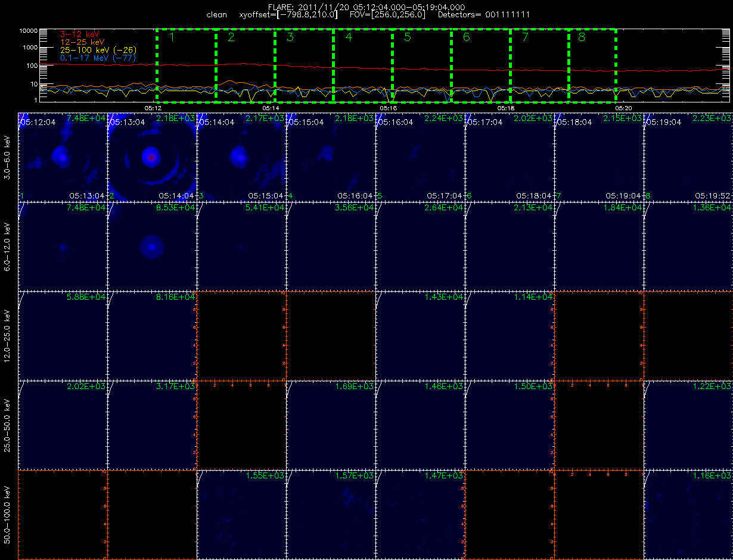Click the '6.0-12.0 keV' row label
Screen dimensions: 733x560
pos(7,246)
